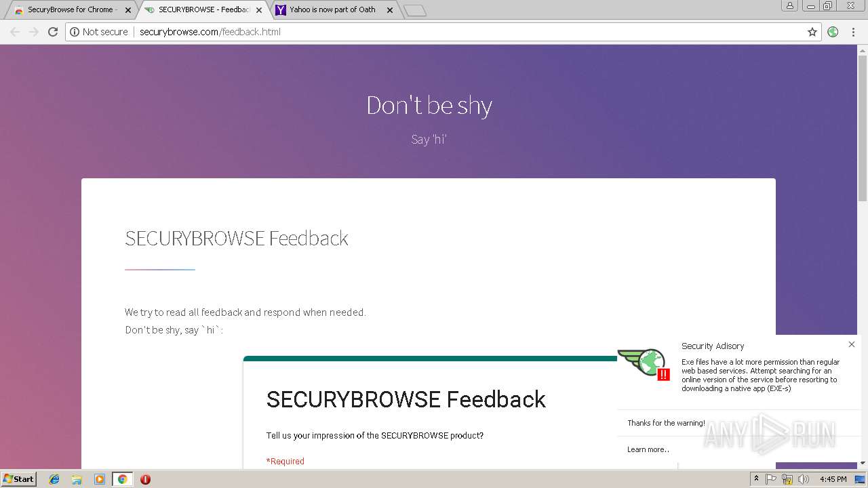Screen dimensions: 868x488
Task: Close the Yahoo Oath tab
Action: point(390,10)
